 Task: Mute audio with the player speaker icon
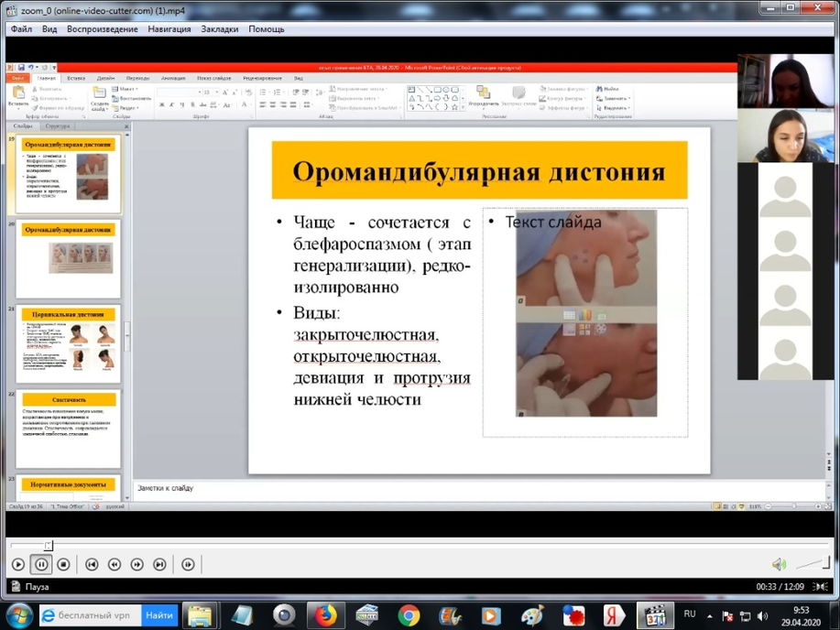778,564
